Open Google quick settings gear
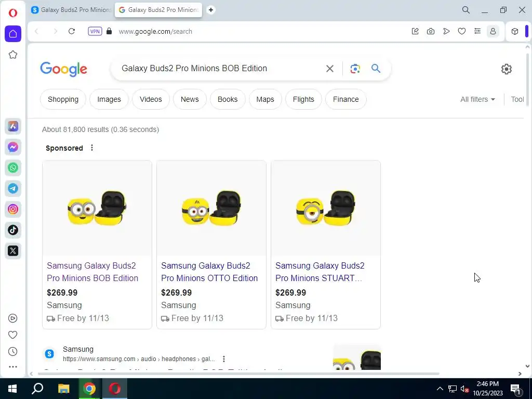 pyautogui.click(x=506, y=69)
